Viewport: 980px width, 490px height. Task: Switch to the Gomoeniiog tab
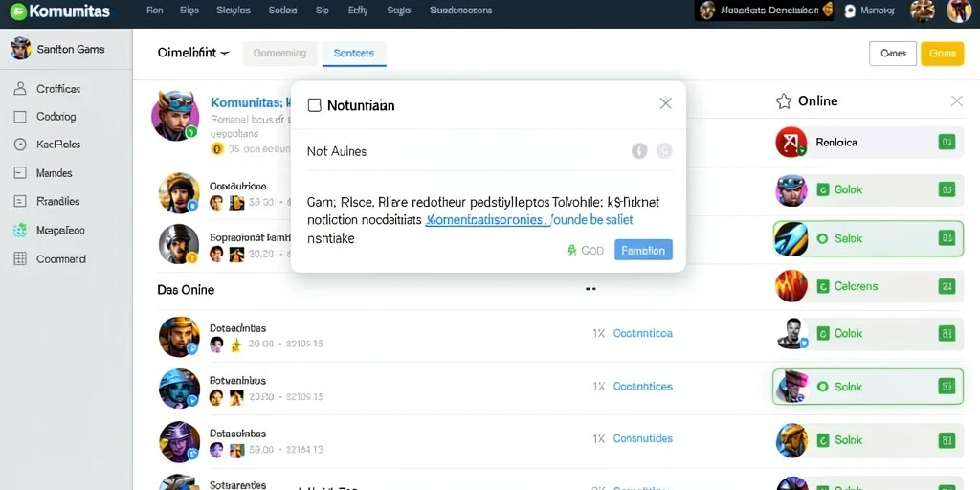point(280,54)
